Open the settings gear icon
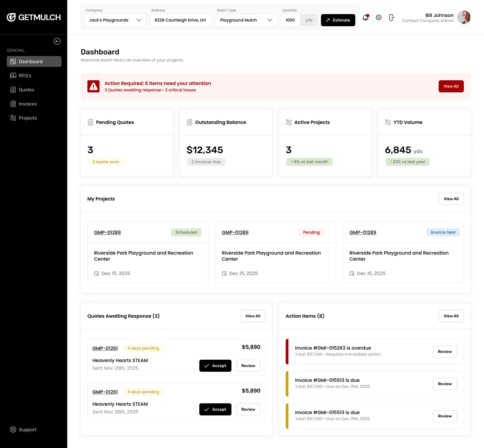 click(x=378, y=17)
